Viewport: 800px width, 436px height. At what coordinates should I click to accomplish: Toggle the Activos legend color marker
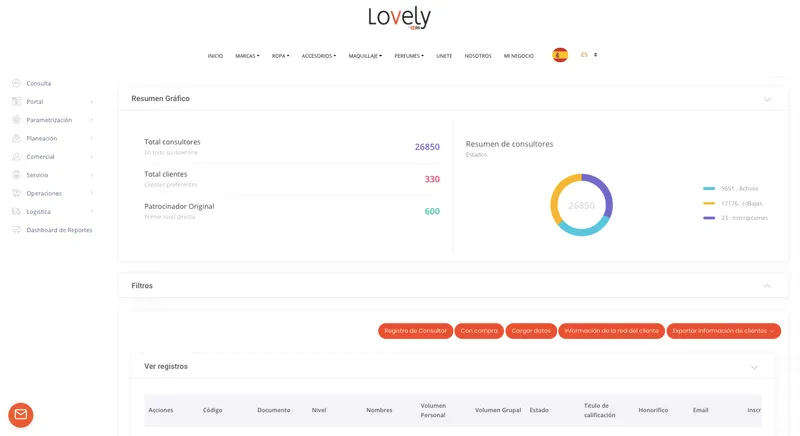(x=709, y=188)
